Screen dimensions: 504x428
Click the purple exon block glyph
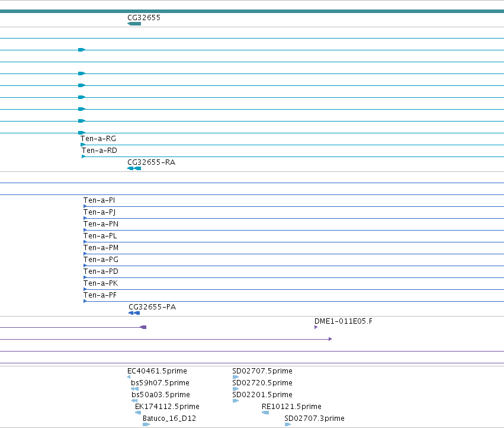pos(143,327)
